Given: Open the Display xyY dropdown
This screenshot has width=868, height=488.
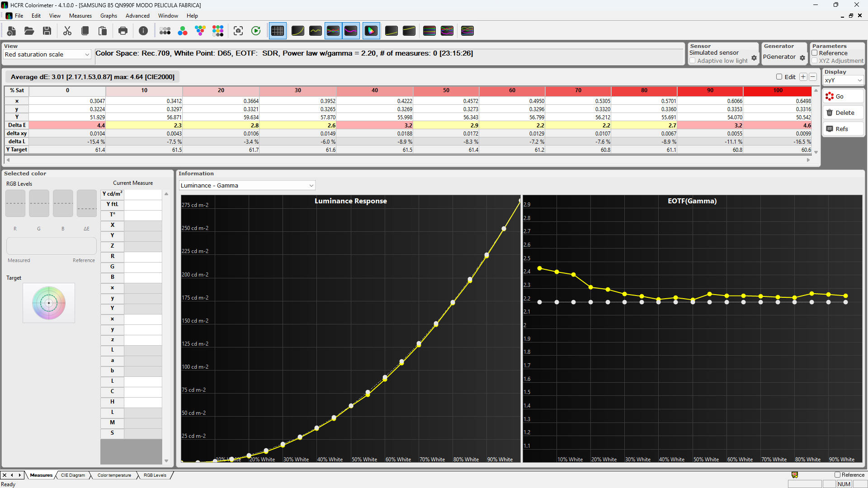Looking at the screenshot, I should point(844,80).
